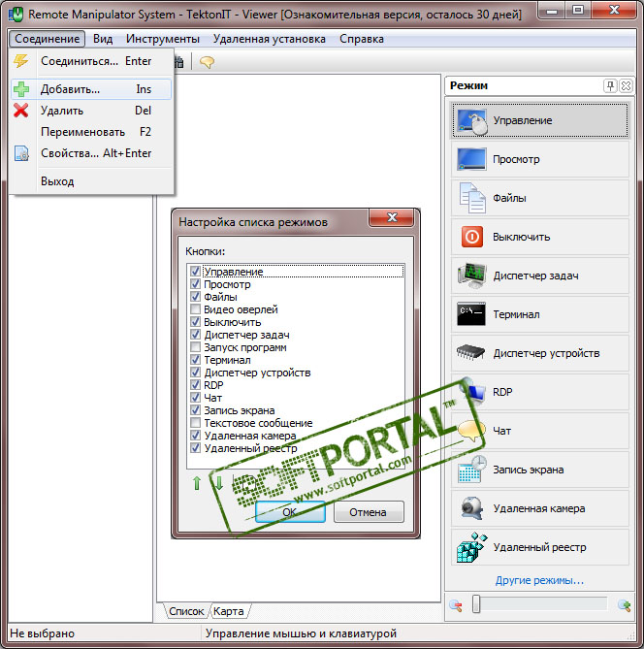Launch the Терминал console icon
Viewport: 644px width, 649px height.
pos(471,314)
